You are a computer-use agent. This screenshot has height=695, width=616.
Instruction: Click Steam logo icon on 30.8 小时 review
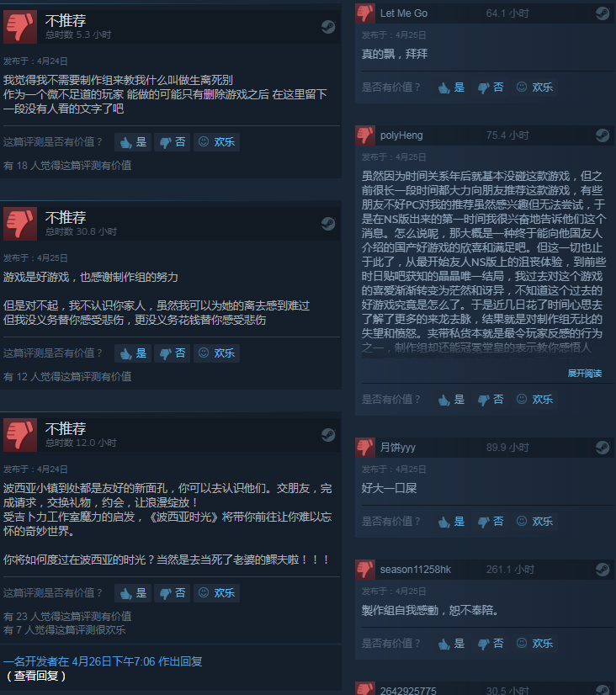tap(328, 224)
